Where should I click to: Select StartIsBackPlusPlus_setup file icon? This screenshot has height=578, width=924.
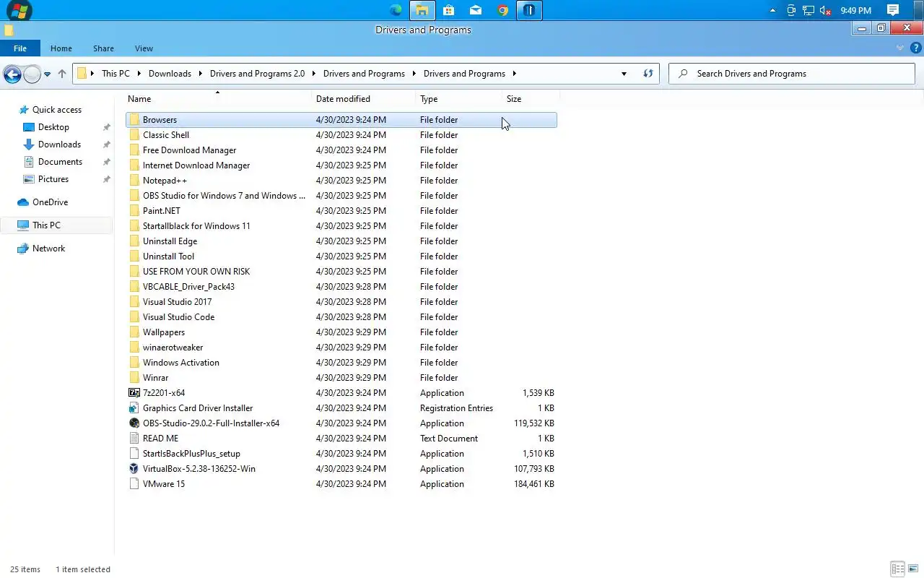pyautogui.click(x=134, y=454)
